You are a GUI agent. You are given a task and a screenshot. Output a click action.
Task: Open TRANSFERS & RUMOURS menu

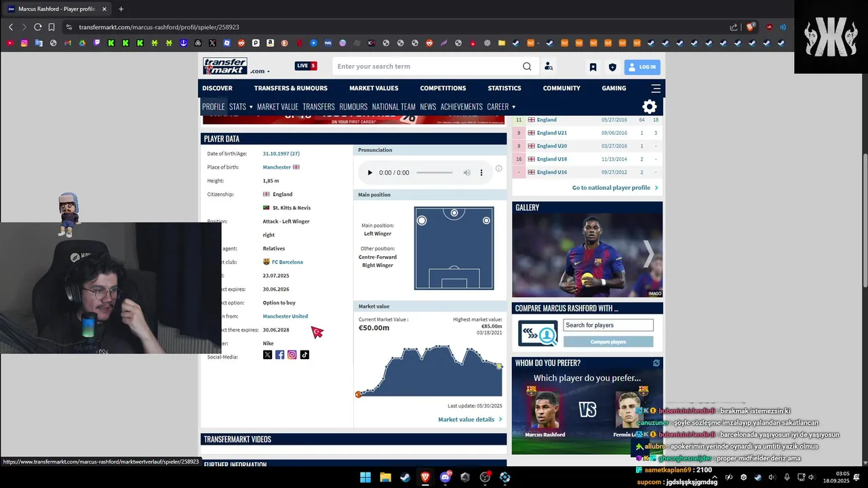point(291,88)
